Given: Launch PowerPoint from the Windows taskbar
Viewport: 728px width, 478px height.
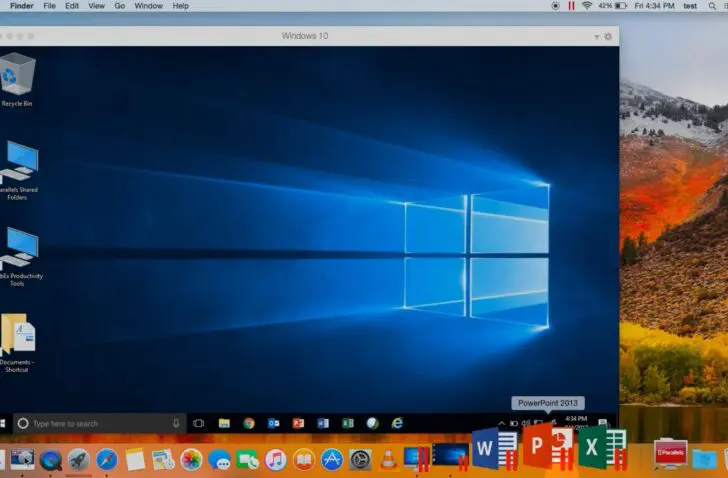Looking at the screenshot, I should coord(298,423).
